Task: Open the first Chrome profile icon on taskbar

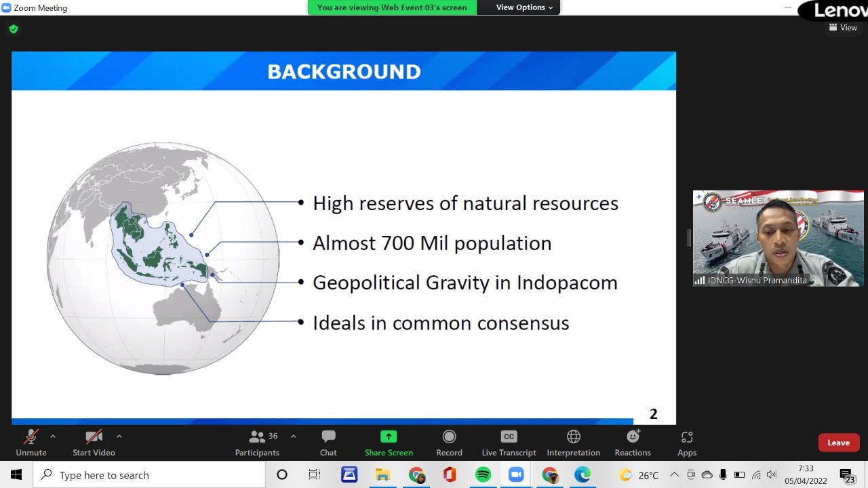Action: click(416, 475)
